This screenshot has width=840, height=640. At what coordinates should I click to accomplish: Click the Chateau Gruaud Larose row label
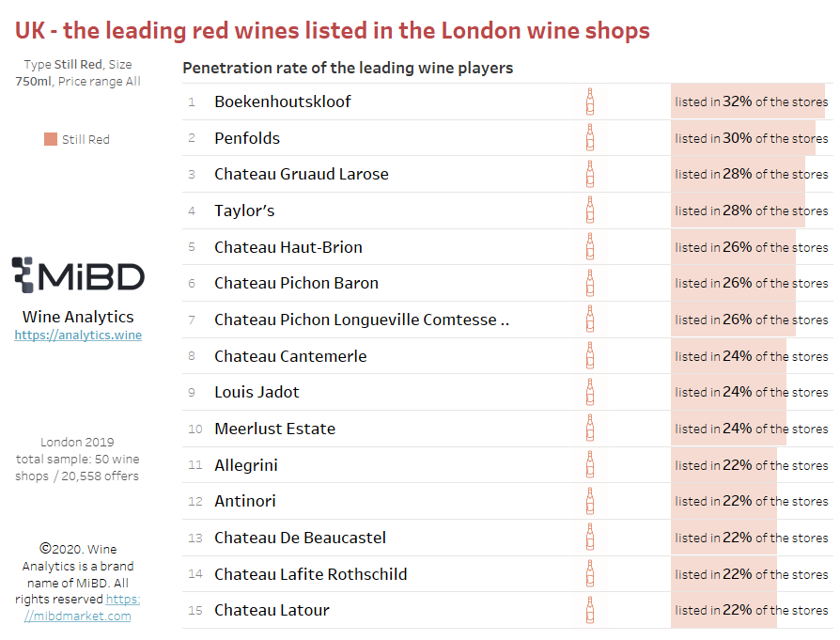click(x=302, y=174)
